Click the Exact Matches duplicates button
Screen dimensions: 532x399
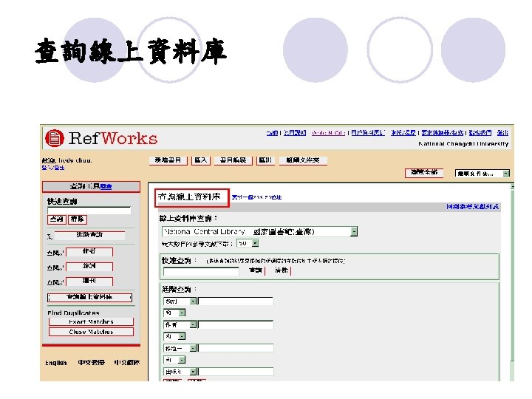point(91,321)
